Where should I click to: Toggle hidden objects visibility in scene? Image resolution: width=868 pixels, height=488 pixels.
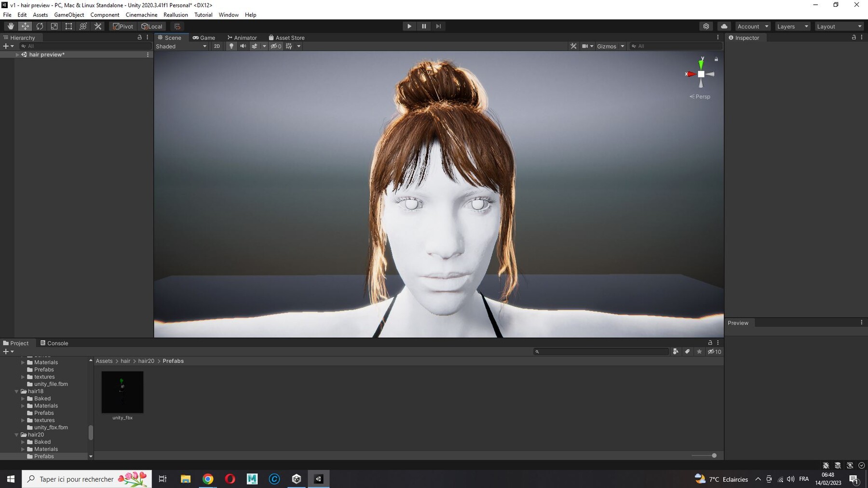[x=276, y=46]
